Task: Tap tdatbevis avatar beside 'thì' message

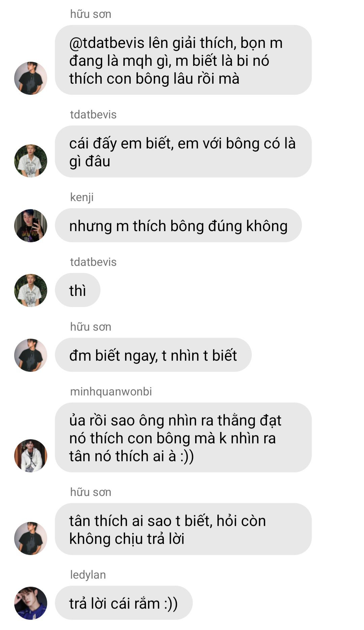Action: tap(31, 291)
